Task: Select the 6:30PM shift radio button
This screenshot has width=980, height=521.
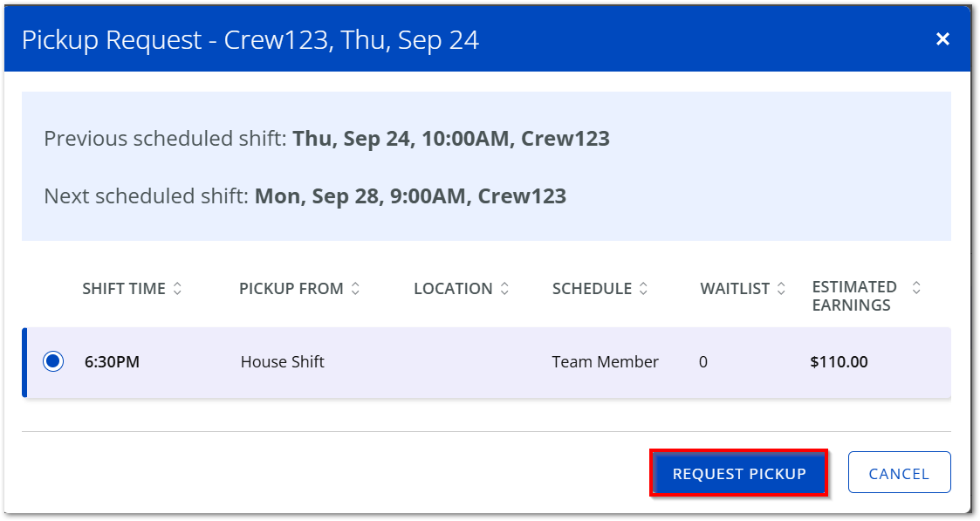Action: click(53, 361)
